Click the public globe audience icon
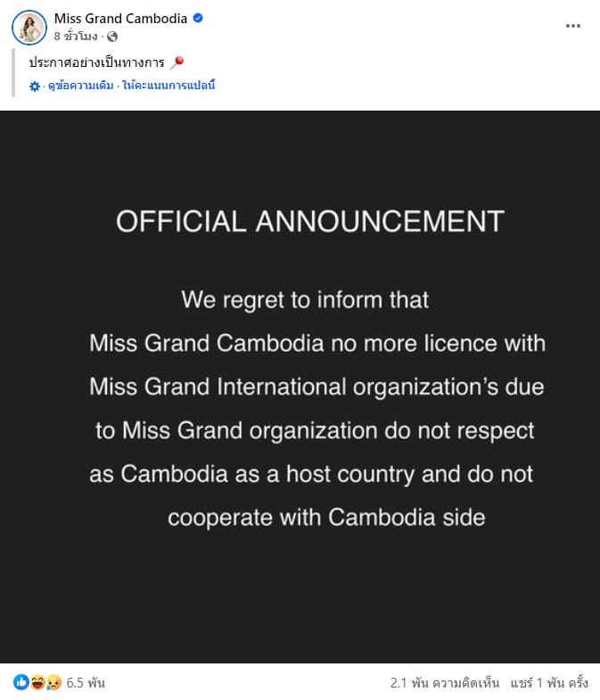Screen dimensions: 600x700 pyautogui.click(x=113, y=37)
